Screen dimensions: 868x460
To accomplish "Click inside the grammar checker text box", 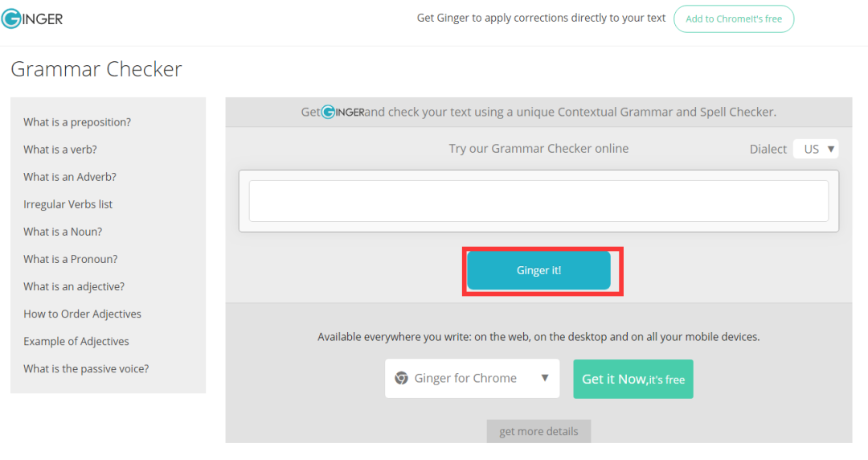I will 538,201.
